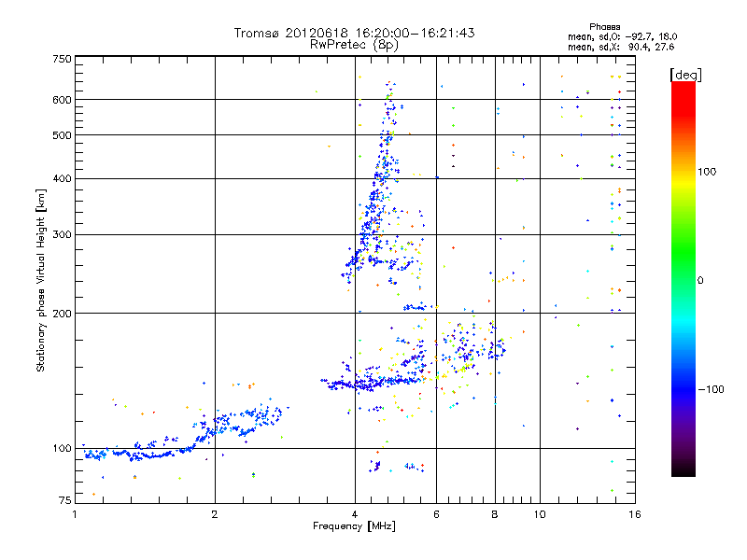
Task: Click the '[deg]' colorbar unit label
Action: tap(685, 75)
